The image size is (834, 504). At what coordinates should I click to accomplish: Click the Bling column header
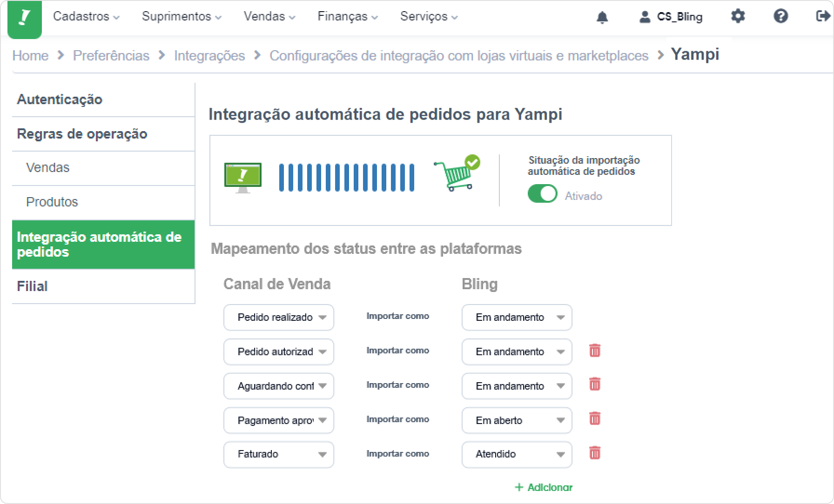pos(480,284)
